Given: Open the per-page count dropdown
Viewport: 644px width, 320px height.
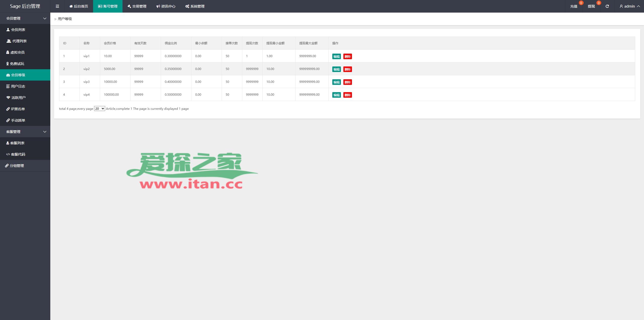Looking at the screenshot, I should coord(99,109).
